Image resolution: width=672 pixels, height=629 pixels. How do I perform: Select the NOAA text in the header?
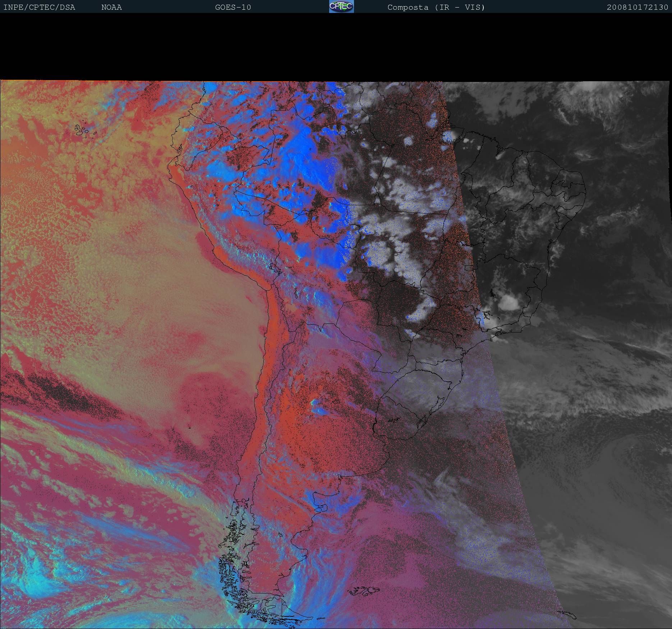pos(111,7)
